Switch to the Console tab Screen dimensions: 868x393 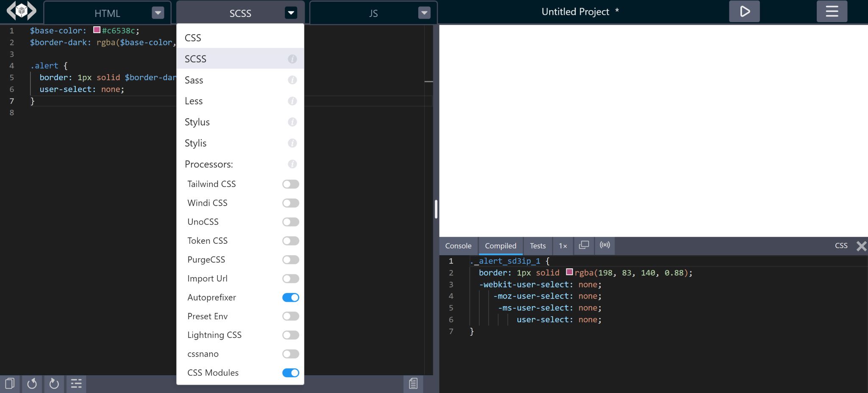[458, 246]
